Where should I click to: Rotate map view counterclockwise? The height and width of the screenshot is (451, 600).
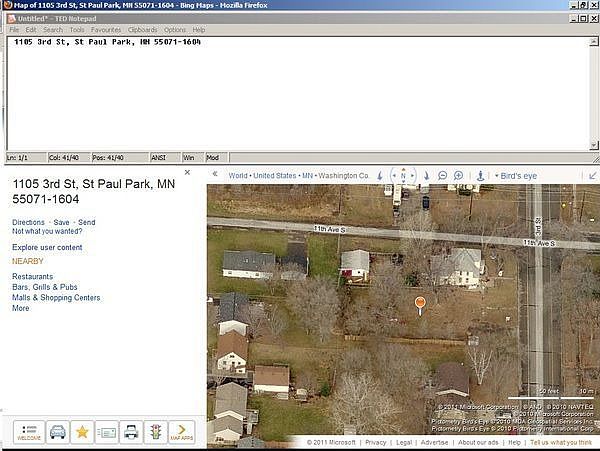coord(380,176)
